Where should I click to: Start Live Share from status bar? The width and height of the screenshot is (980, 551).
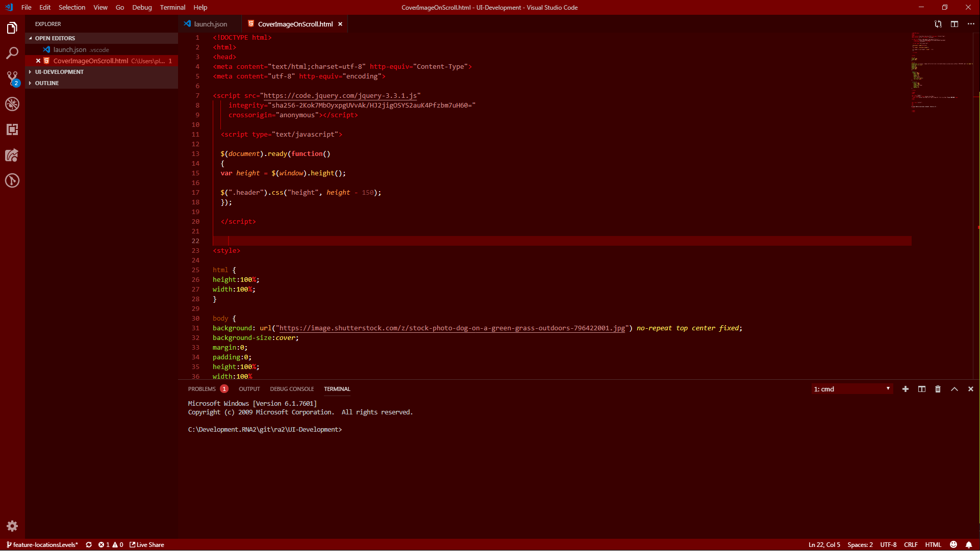click(147, 545)
